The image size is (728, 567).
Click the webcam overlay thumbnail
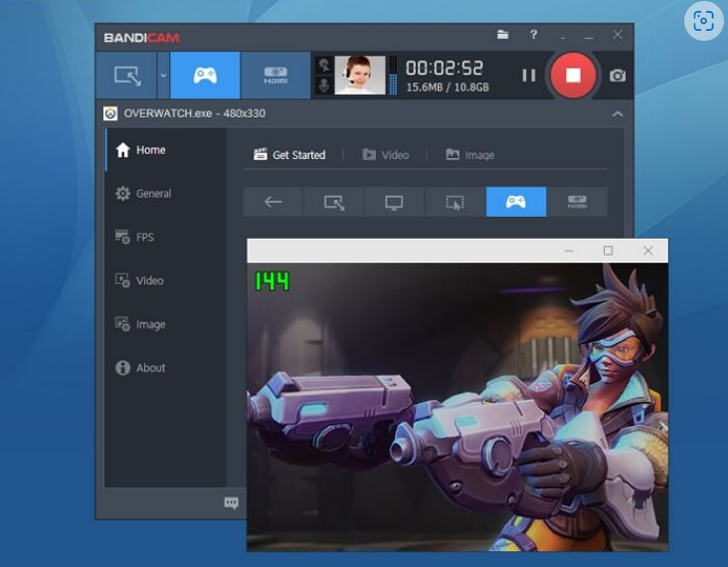(360, 76)
